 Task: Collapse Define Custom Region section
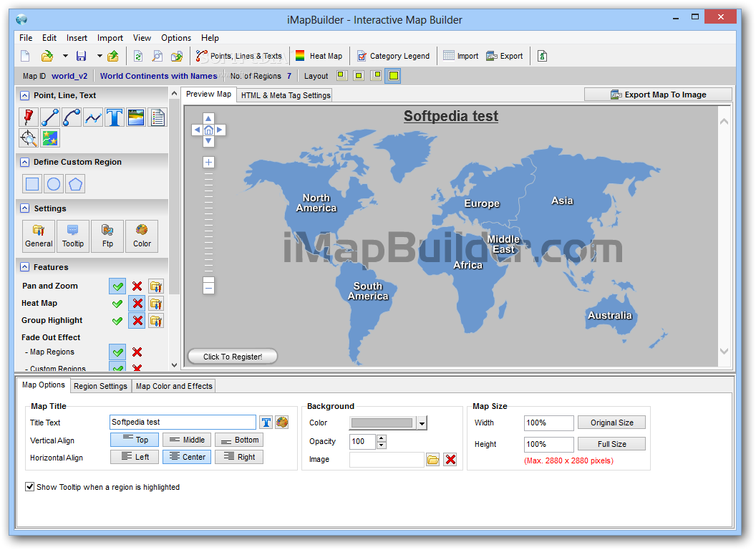click(x=24, y=162)
